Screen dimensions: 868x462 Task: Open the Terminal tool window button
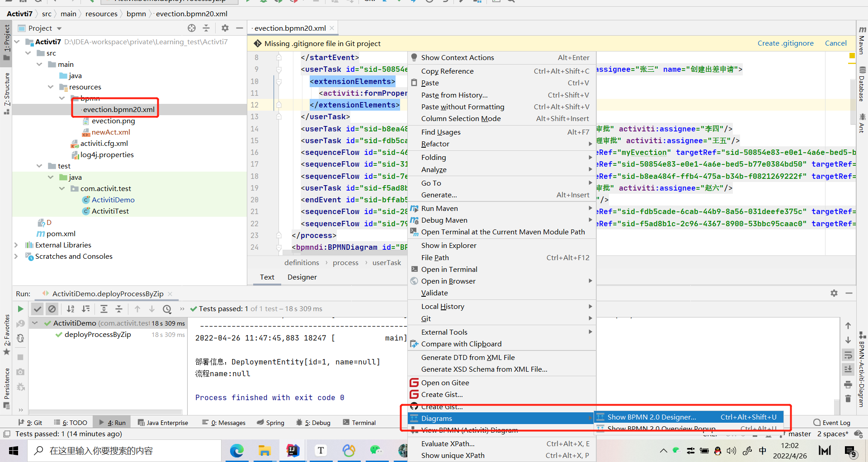point(359,423)
